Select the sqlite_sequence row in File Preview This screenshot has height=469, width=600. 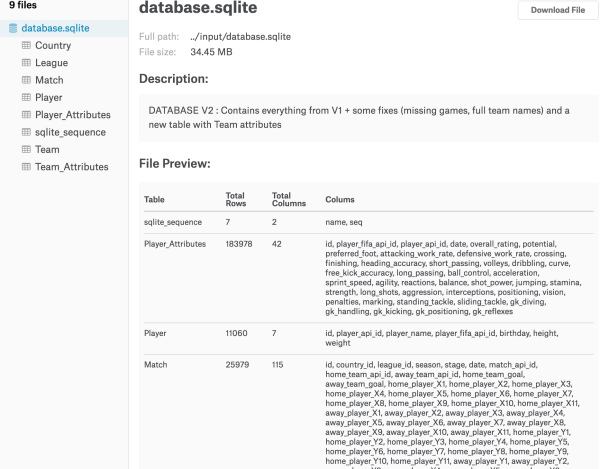click(173, 221)
